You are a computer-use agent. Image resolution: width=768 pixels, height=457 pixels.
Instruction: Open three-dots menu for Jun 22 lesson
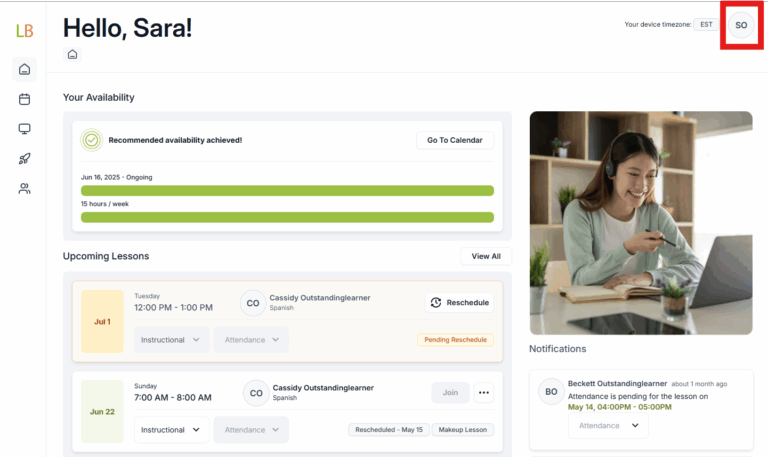point(484,393)
